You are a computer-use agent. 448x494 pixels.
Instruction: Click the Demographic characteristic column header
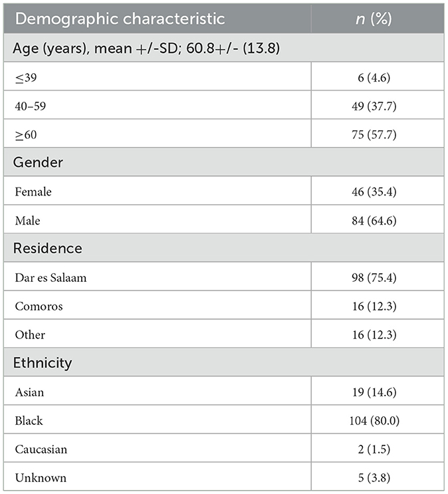(x=120, y=19)
